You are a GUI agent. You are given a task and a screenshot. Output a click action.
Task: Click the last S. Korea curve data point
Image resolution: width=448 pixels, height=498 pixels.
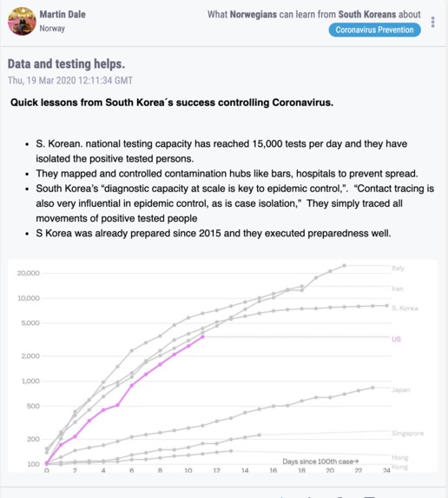click(x=386, y=306)
